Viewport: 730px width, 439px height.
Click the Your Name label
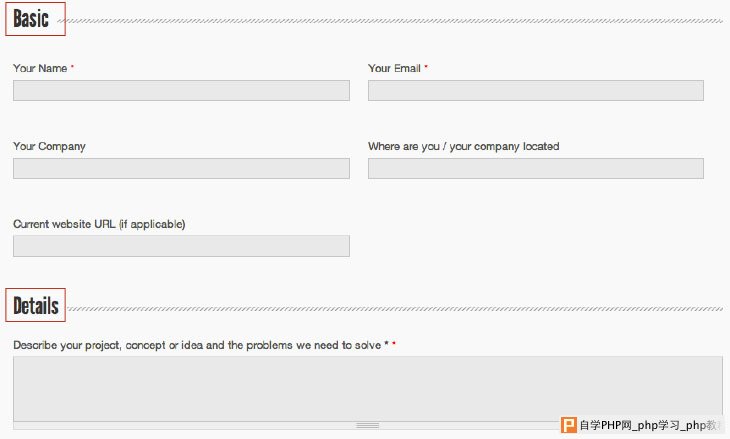(x=40, y=68)
